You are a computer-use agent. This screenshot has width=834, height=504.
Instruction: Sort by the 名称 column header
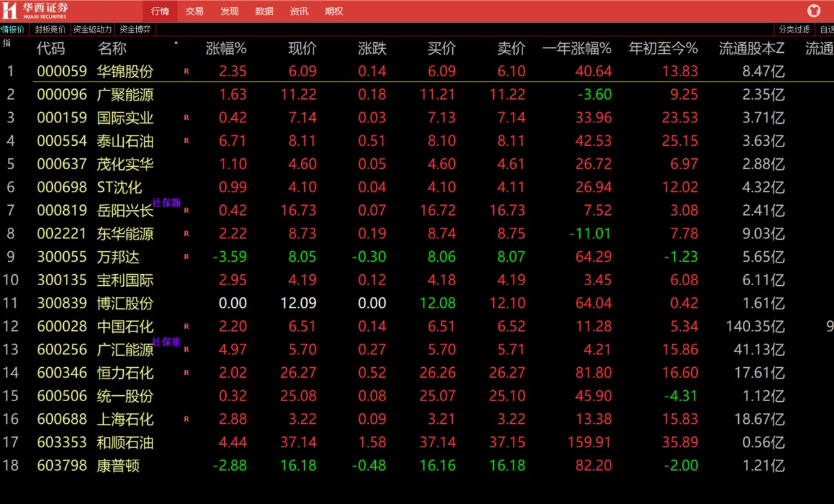112,48
